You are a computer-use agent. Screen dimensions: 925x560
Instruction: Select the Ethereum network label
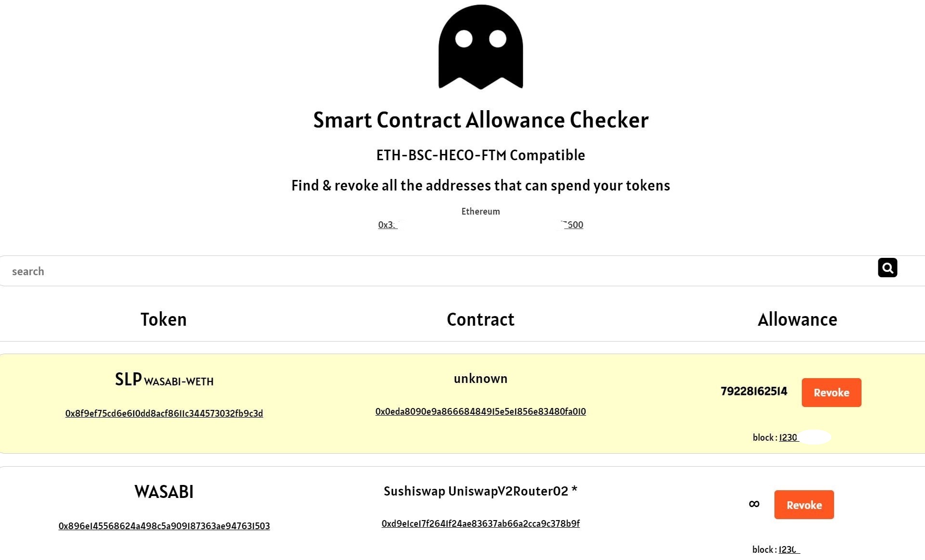point(480,211)
